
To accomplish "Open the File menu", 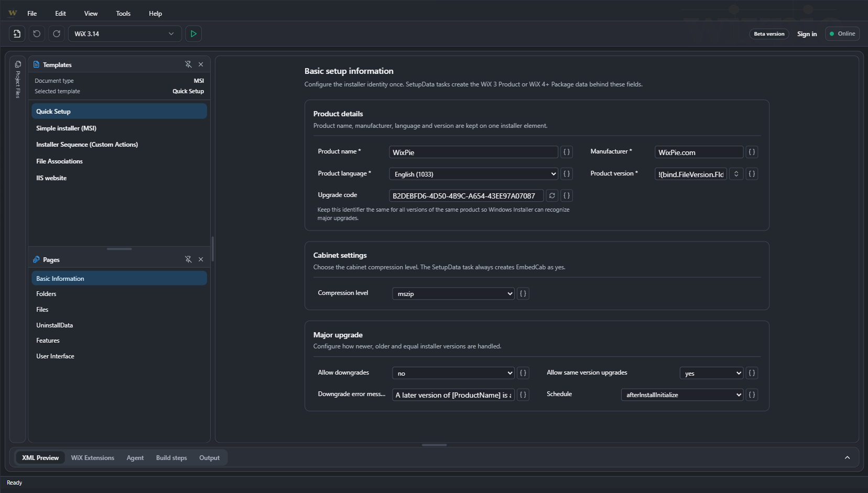I will (x=32, y=14).
